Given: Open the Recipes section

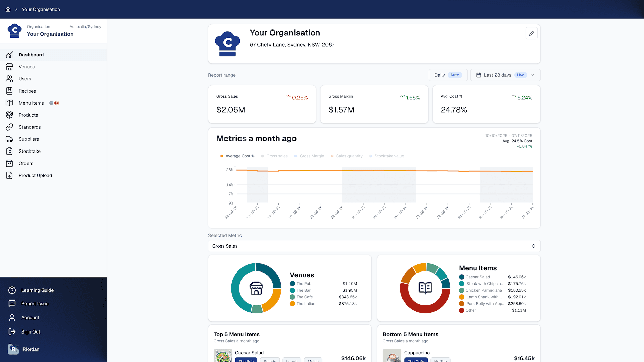Looking at the screenshot, I should point(10,91).
